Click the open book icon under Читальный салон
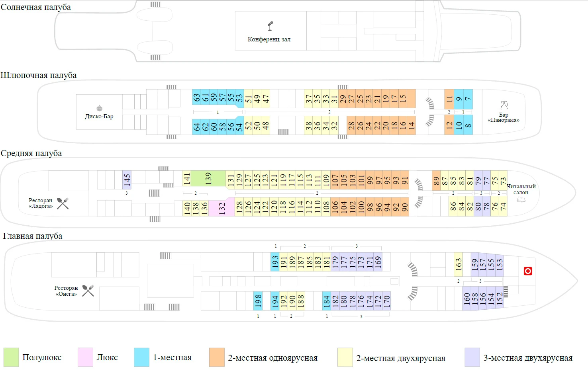588x371 pixels. click(521, 199)
